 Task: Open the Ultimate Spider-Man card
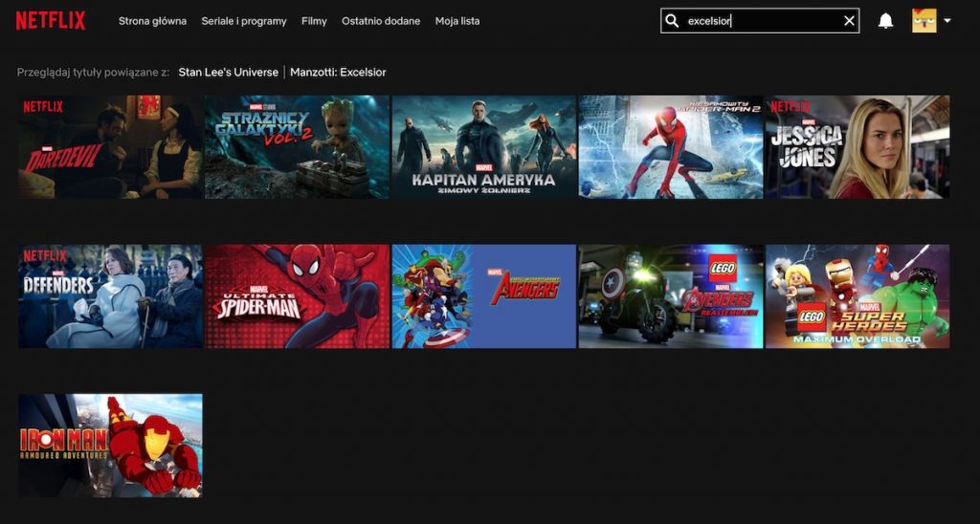[297, 296]
